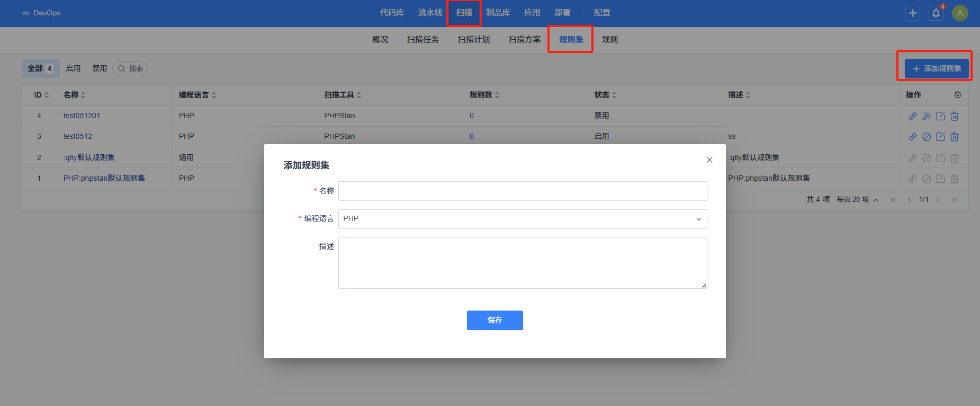980x406 pixels.
Task: Click the plus icon in top header
Action: click(913, 13)
